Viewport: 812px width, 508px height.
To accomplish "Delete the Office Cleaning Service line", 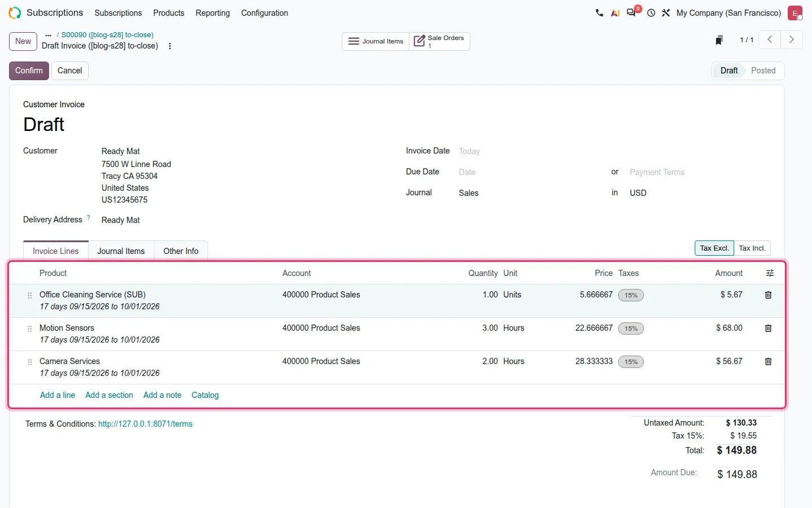I will [768, 295].
